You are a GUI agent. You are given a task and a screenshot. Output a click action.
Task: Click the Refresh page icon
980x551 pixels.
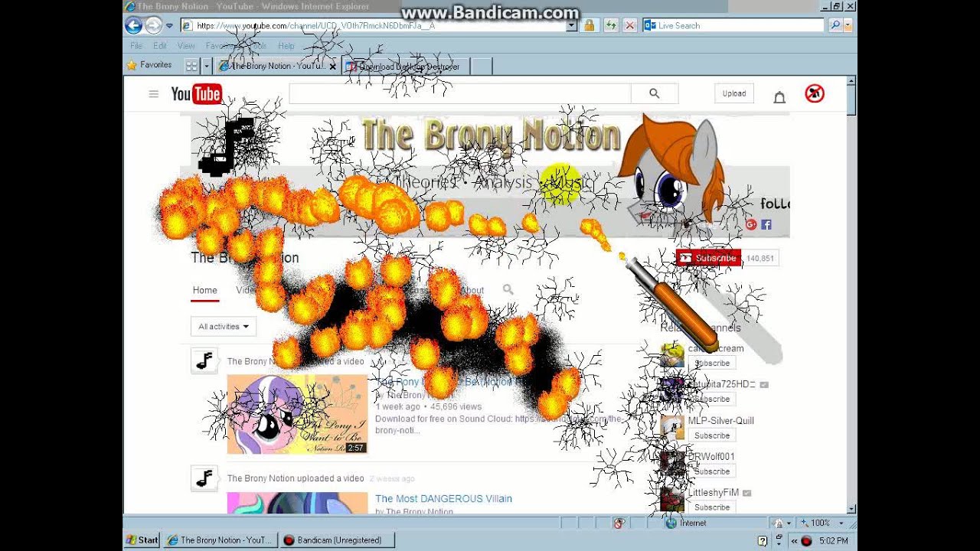(610, 25)
